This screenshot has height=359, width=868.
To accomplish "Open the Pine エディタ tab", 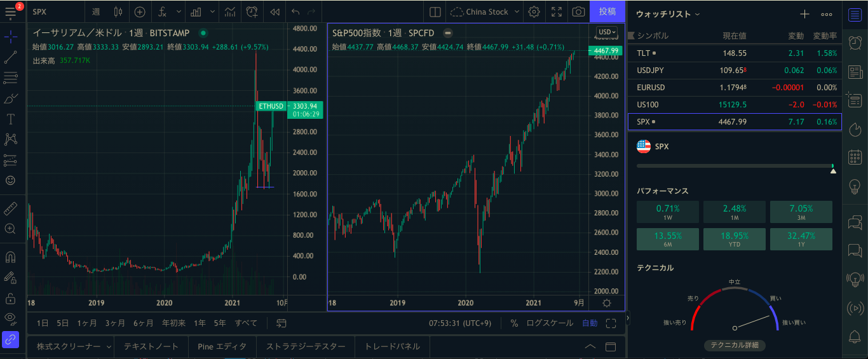I will coord(222,347).
